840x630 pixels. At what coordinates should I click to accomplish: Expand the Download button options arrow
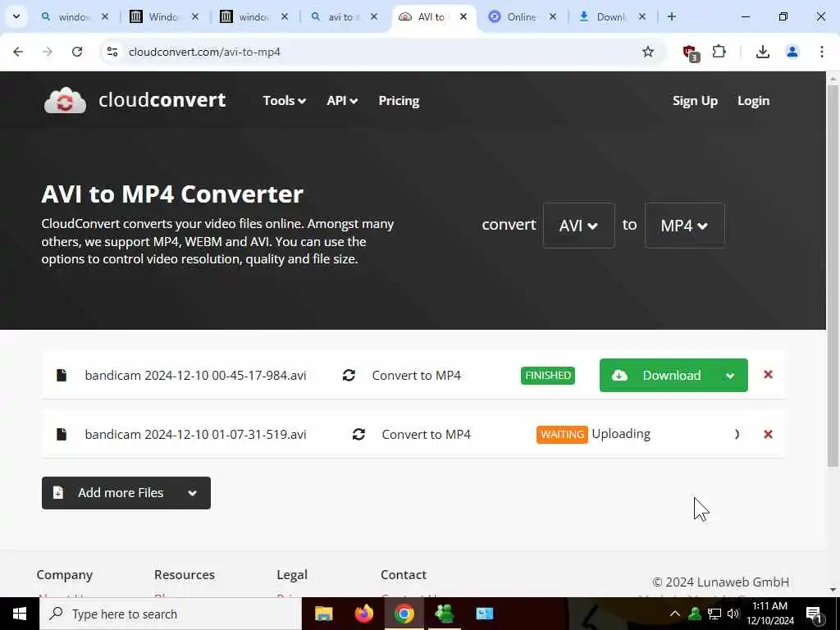[x=730, y=376]
